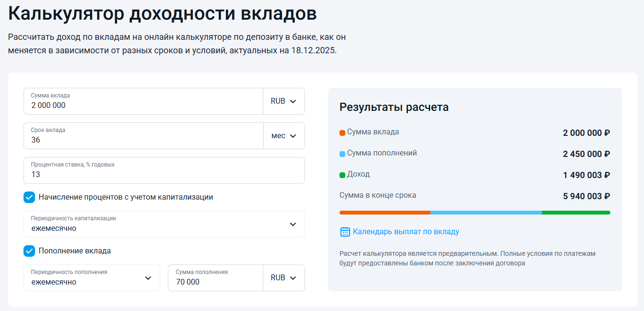Click the blue top-ups legend dot

342,154
